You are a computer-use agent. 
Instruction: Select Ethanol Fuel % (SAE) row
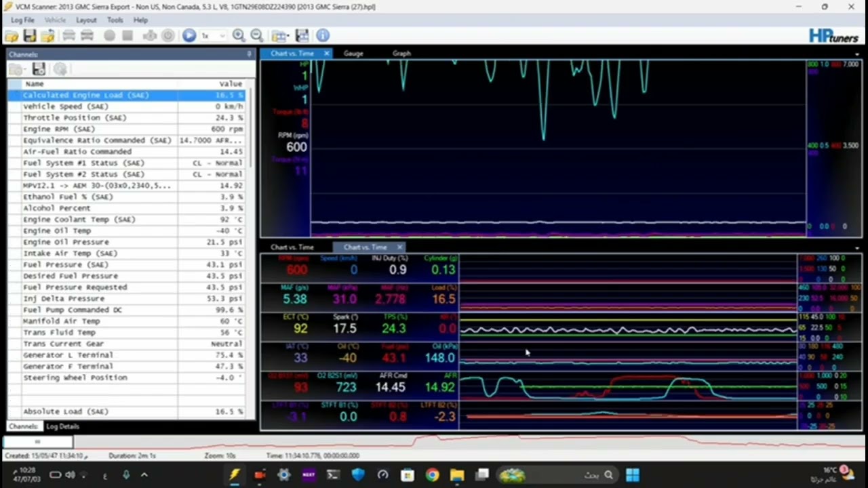[126, 197]
